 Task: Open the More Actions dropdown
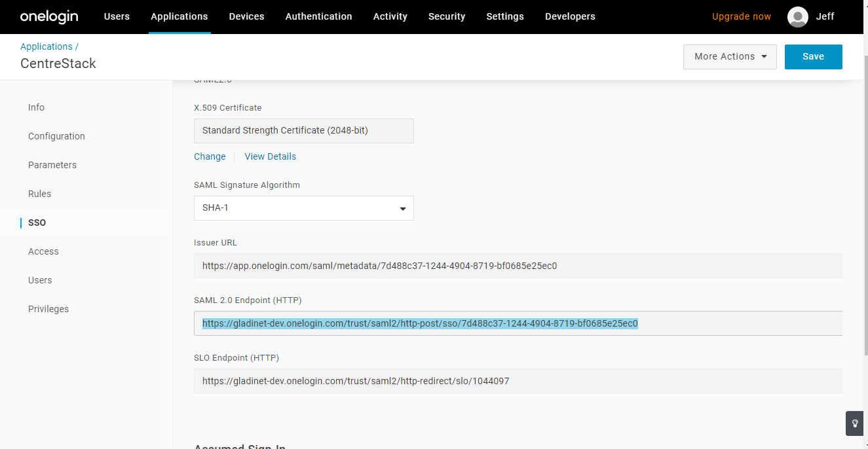pyautogui.click(x=730, y=57)
